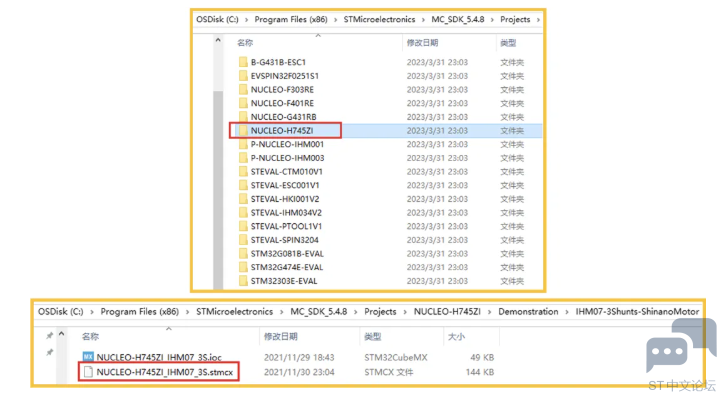Click the 修改日期 column header in the upper window
The width and height of the screenshot is (725, 401).
(422, 43)
